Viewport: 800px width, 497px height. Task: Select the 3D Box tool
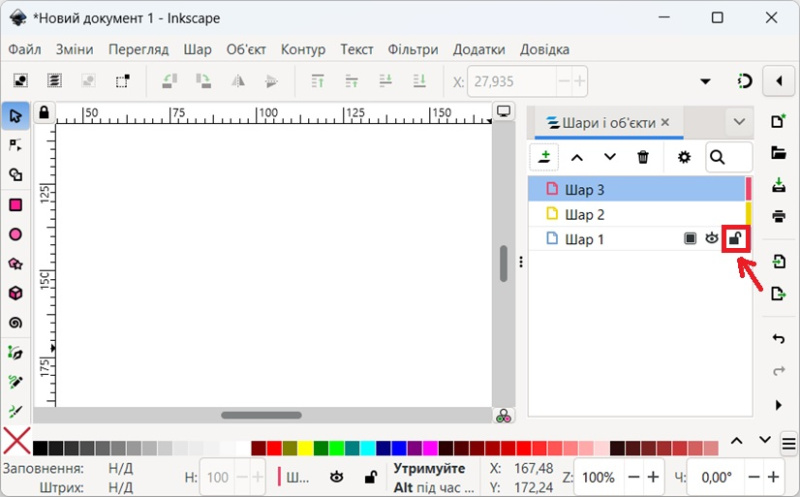15,293
